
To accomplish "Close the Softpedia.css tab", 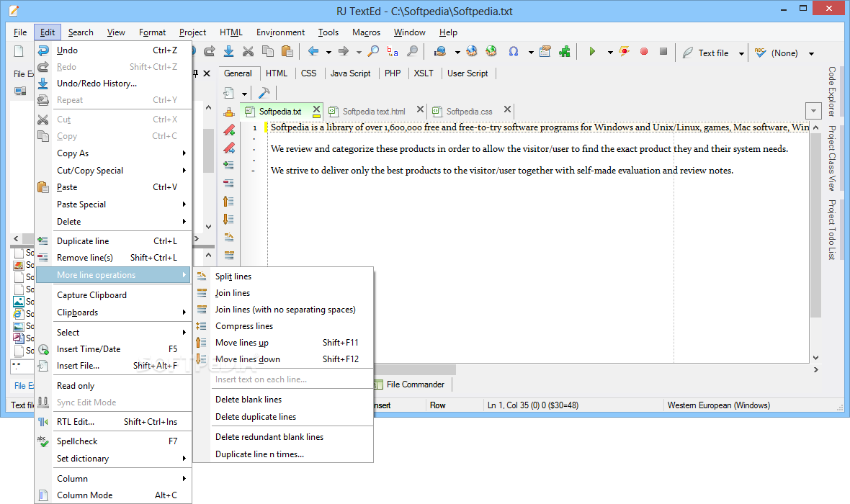I will (x=507, y=109).
